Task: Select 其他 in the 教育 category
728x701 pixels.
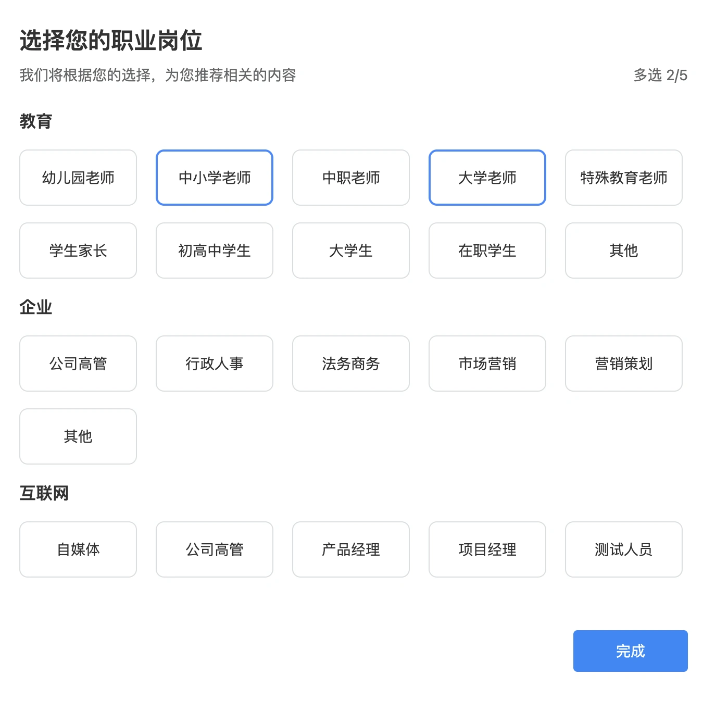Action: point(623,251)
